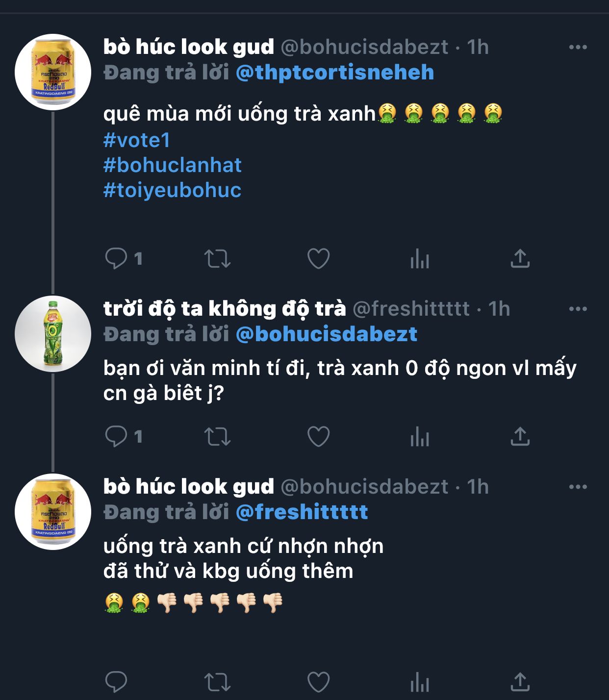Image resolution: width=609 pixels, height=700 pixels.
Task: Retweet the trà xanh 0 độ tweet
Action: click(217, 436)
